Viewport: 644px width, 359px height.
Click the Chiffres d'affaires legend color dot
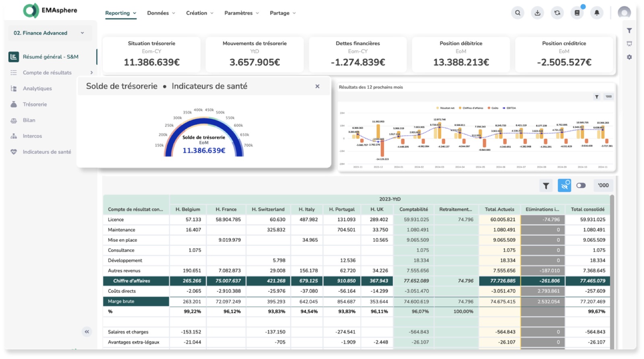click(x=460, y=108)
